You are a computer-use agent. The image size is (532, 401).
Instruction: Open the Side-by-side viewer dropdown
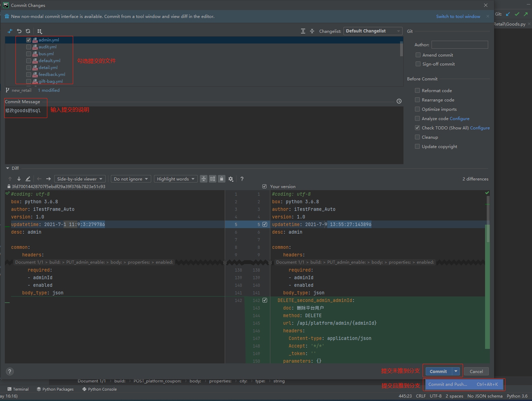coord(80,179)
